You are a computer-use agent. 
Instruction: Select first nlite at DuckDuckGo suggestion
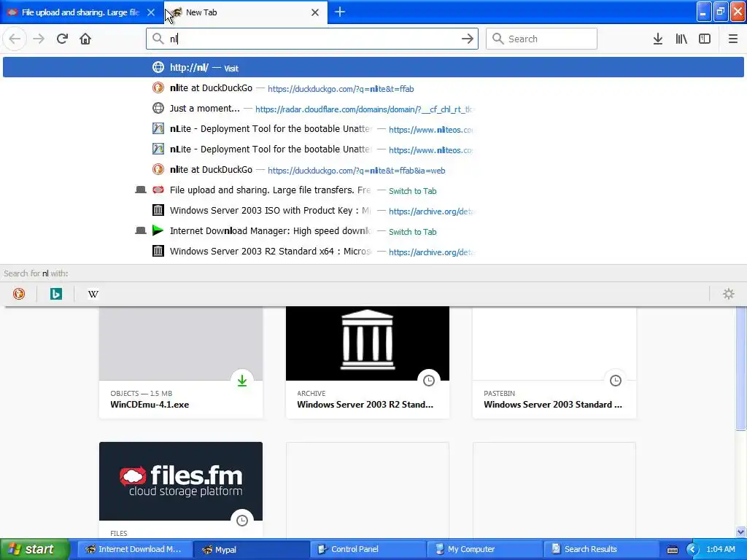[x=373, y=88]
